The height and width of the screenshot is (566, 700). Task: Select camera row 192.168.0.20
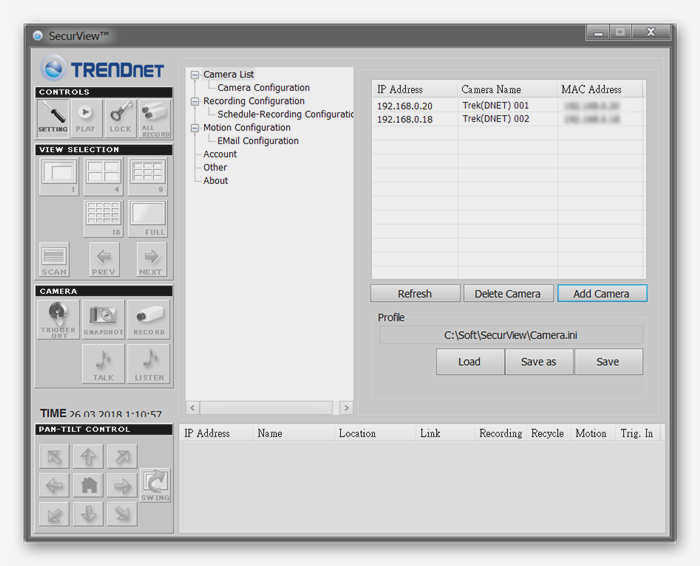[x=508, y=106]
